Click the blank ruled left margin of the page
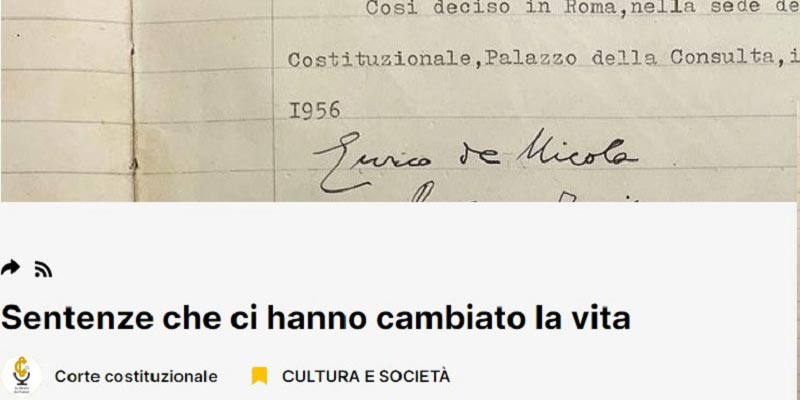The height and width of the screenshot is (400, 800). pos(65,102)
